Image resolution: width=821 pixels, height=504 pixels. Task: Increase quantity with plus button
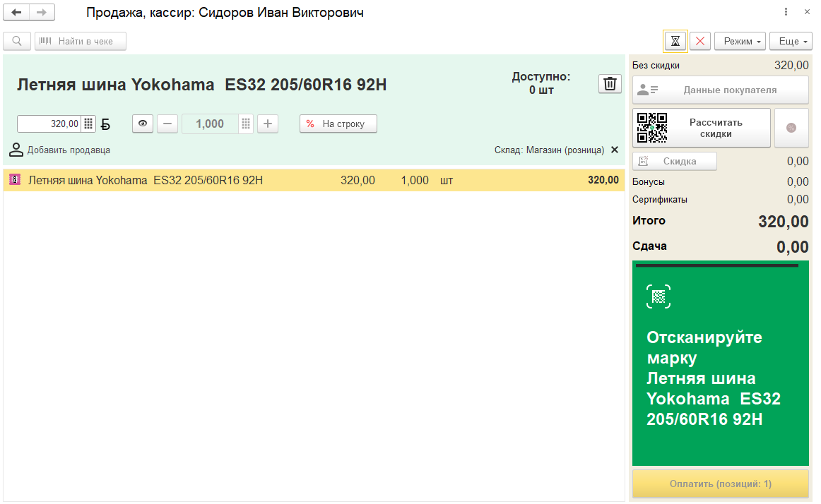coord(268,124)
